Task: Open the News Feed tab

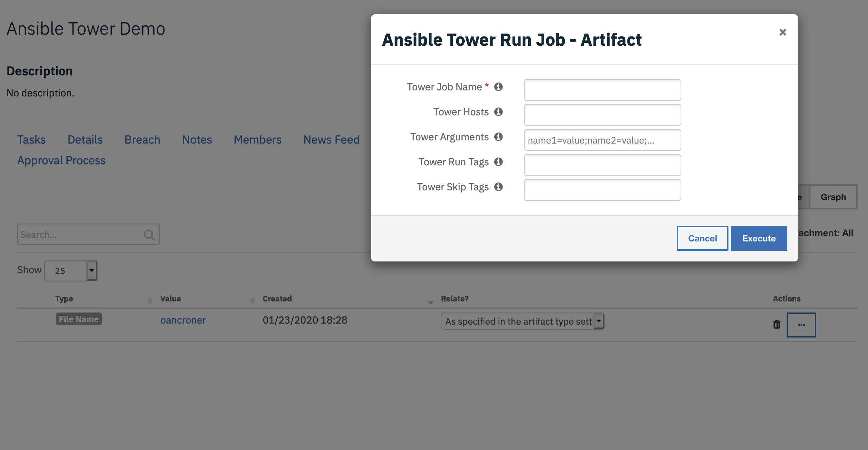Action: pyautogui.click(x=331, y=140)
